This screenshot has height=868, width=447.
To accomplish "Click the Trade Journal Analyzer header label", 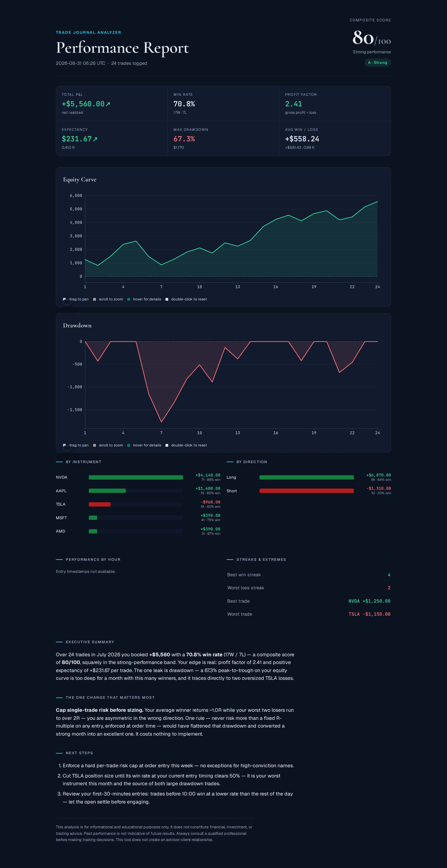I will 88,32.
